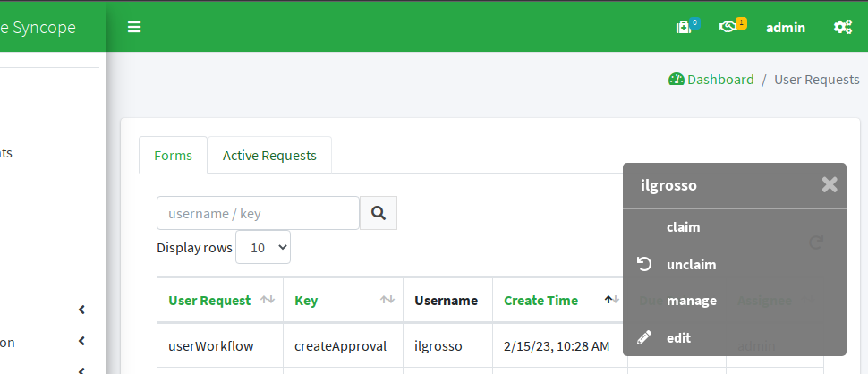The width and height of the screenshot is (868, 374).
Task: Select unclaim in the popup menu
Action: 692,265
